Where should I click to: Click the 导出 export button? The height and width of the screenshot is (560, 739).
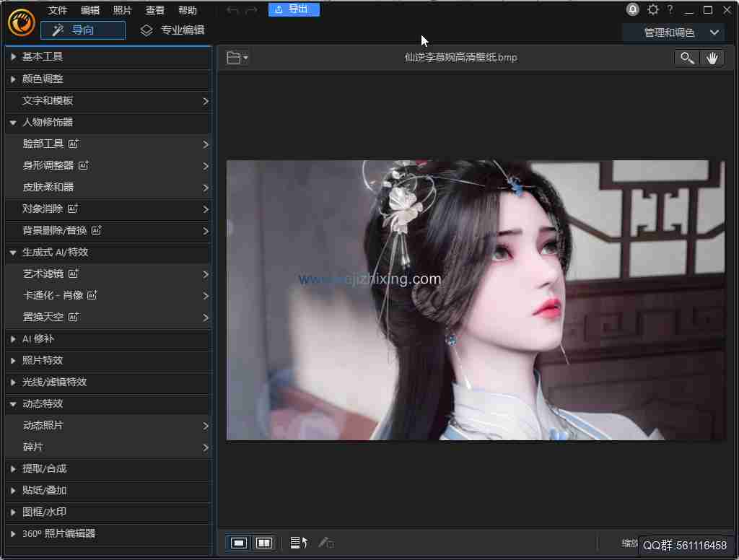[294, 9]
